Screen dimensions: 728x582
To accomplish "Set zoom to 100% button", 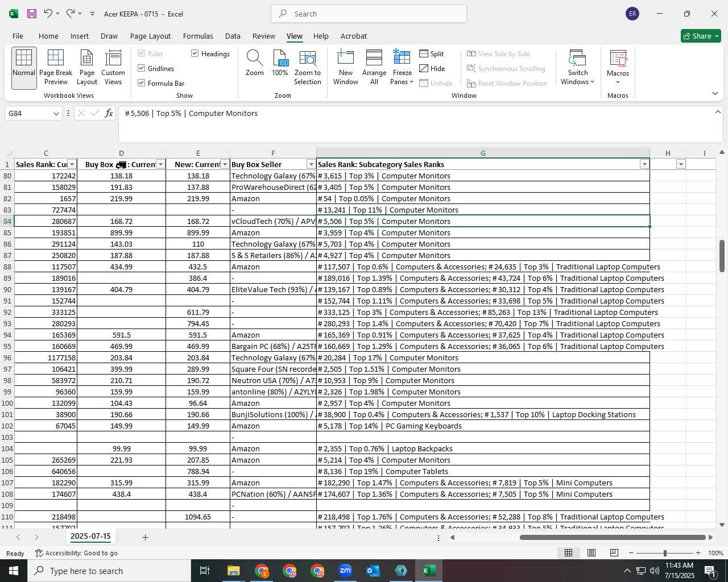I will [280, 63].
